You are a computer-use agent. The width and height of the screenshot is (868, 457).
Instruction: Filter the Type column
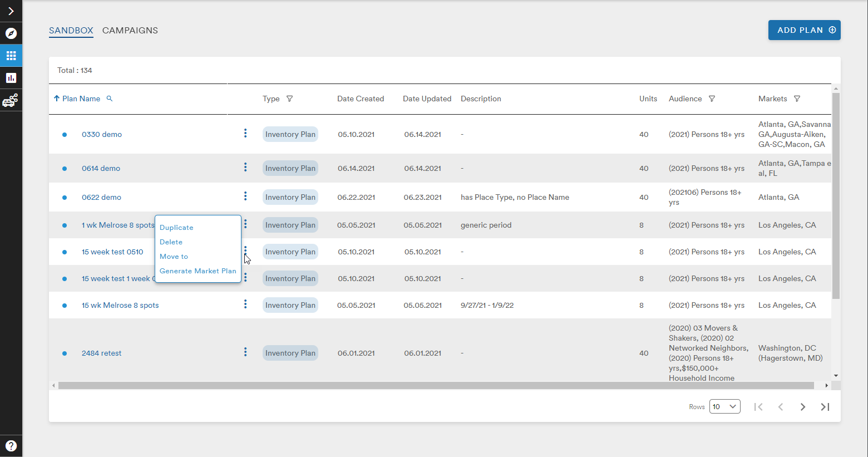pyautogui.click(x=289, y=99)
